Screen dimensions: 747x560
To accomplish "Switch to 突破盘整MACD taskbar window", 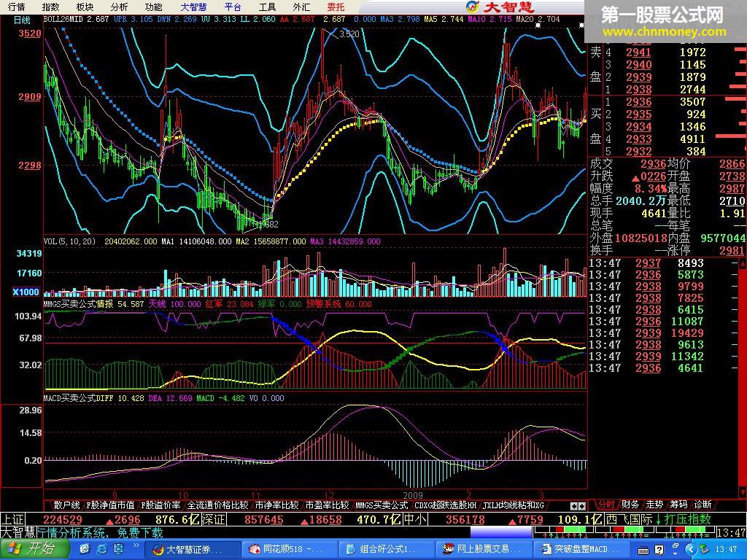I will [x=581, y=550].
